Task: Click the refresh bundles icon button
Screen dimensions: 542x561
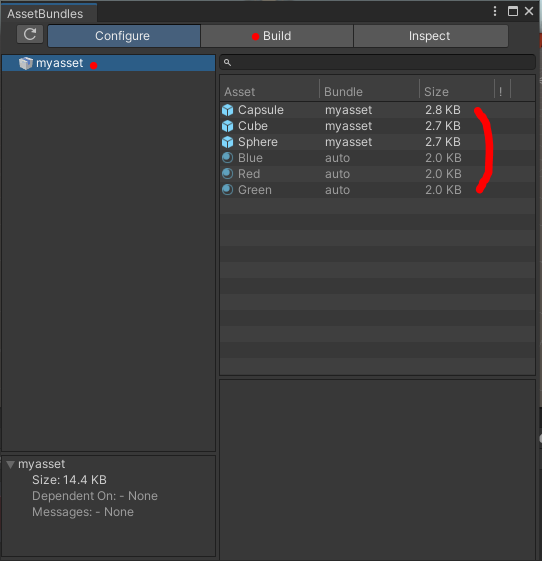Action: pyautogui.click(x=30, y=34)
